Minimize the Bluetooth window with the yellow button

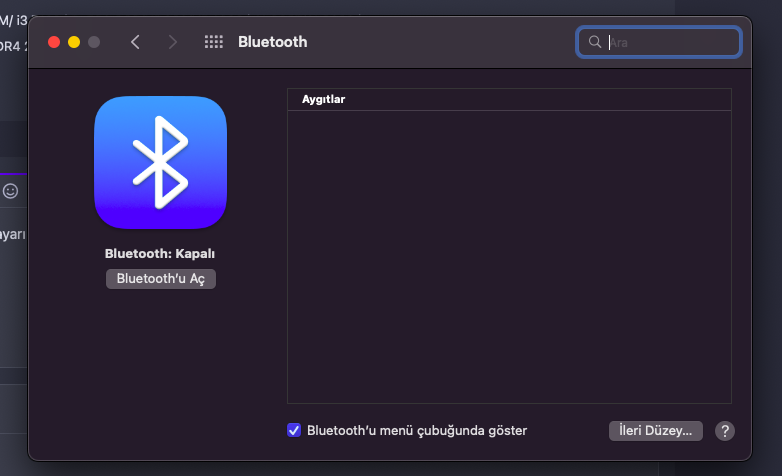[x=74, y=42]
